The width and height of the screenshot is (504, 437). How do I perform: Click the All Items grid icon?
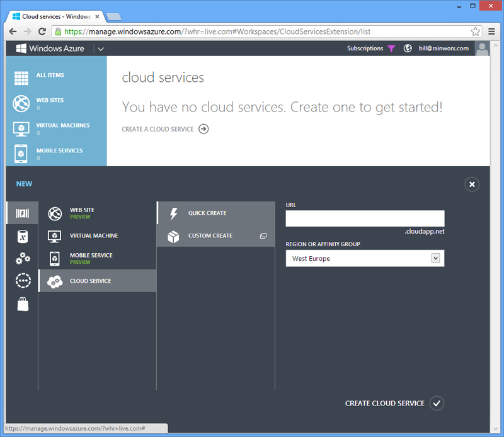coord(21,78)
